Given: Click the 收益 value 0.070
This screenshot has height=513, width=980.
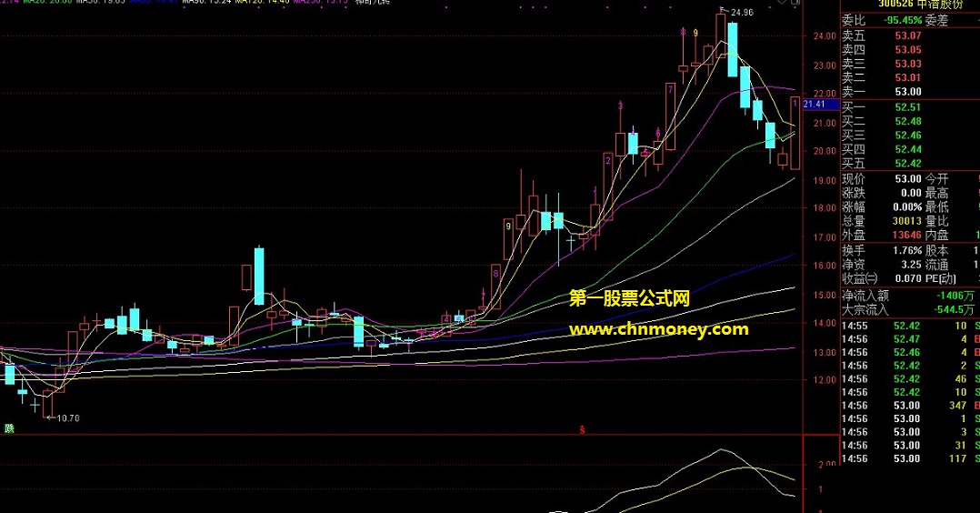Looking at the screenshot, I should pos(908,278).
